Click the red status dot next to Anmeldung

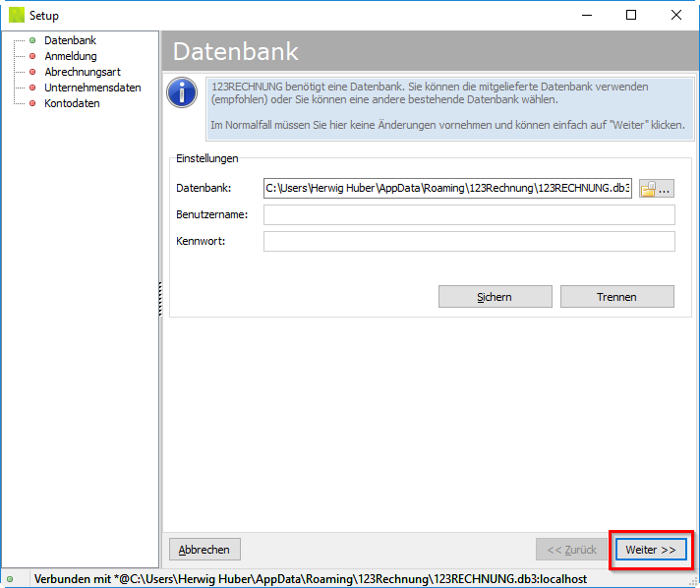[32, 56]
